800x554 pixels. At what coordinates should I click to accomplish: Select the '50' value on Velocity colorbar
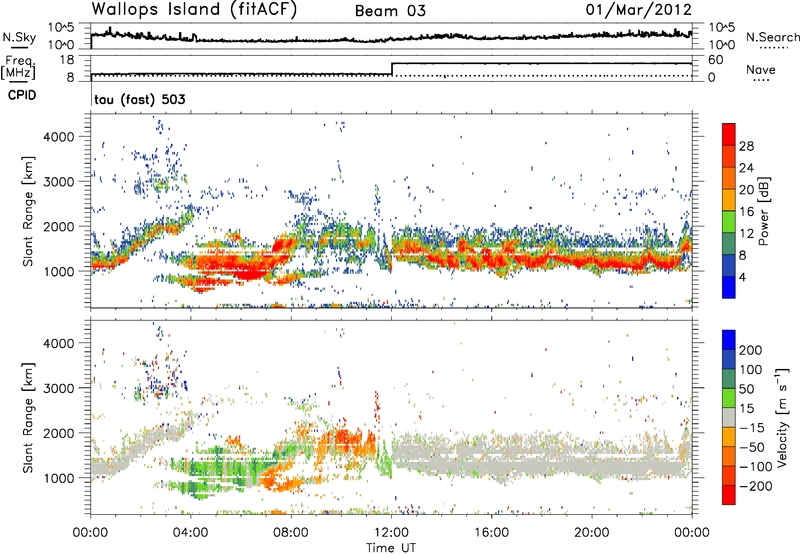pyautogui.click(x=746, y=389)
